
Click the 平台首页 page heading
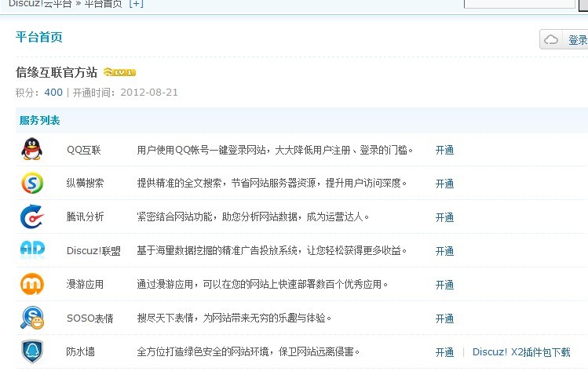(39, 37)
